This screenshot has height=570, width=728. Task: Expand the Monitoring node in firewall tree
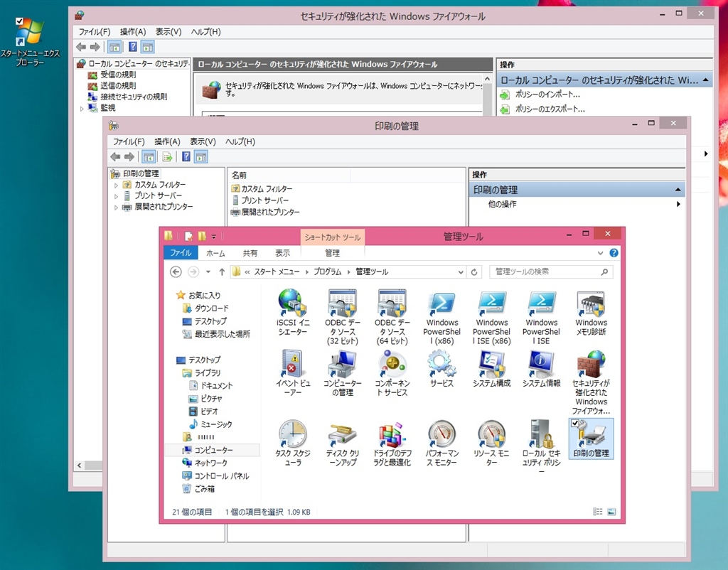tap(82, 108)
